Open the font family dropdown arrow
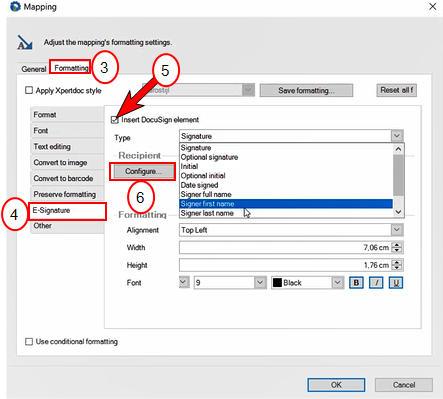 pyautogui.click(x=184, y=282)
